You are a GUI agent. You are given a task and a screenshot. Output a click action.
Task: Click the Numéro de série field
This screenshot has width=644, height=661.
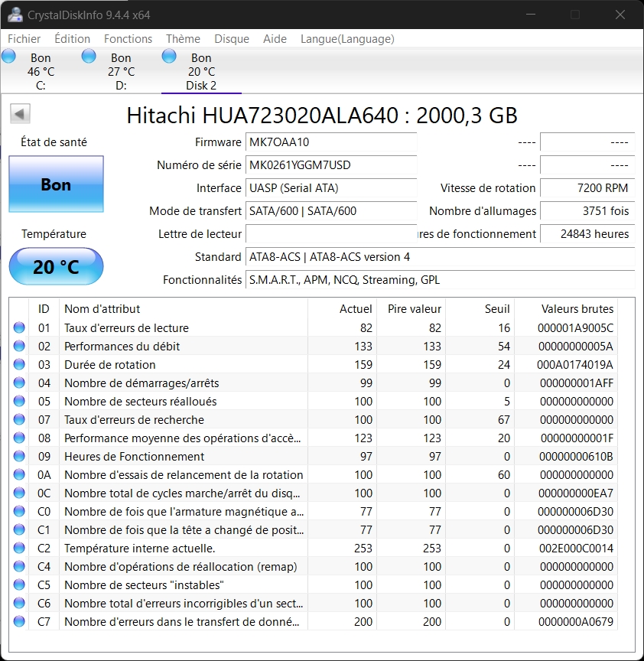331,165
